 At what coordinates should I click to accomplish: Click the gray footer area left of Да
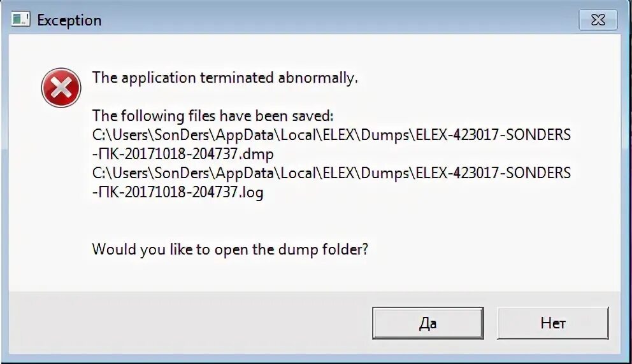click(189, 323)
